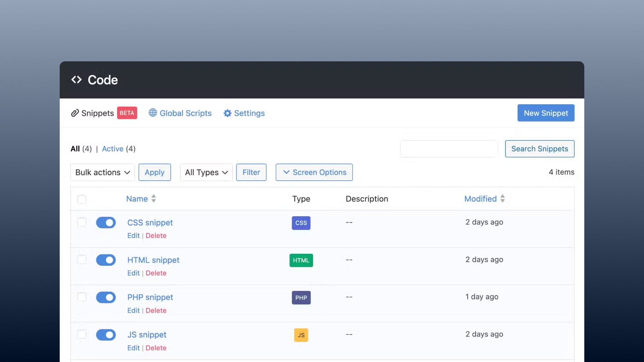
Task: Switch to the Active snippets view
Action: (x=113, y=149)
